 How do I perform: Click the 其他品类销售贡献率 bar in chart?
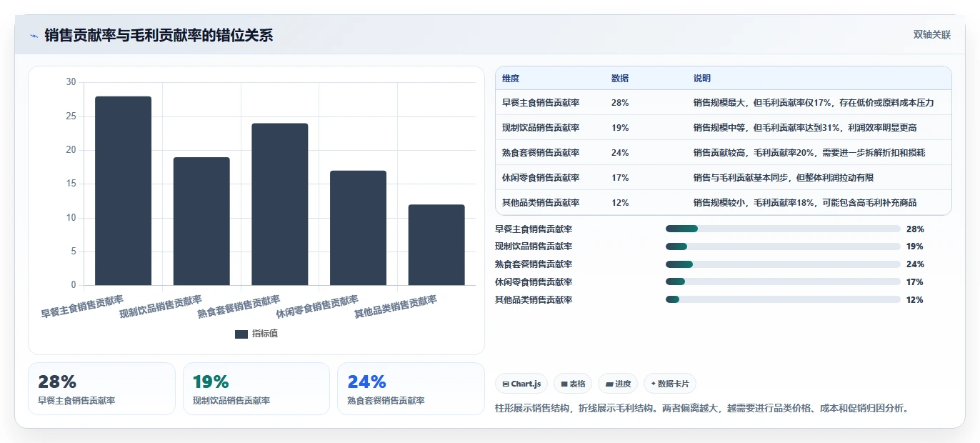pos(436,245)
